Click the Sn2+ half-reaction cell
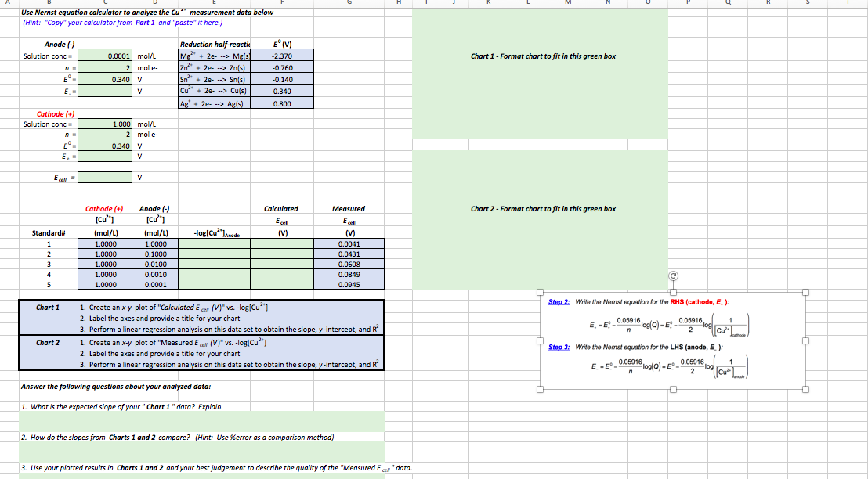Image resolution: width=868 pixels, height=479 pixels. point(215,79)
